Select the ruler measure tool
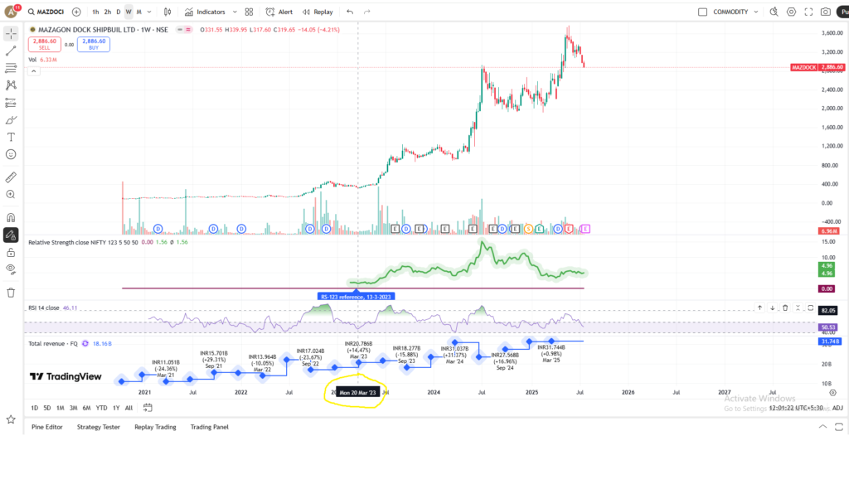Viewport: 849px width, 504px height. tap(11, 177)
